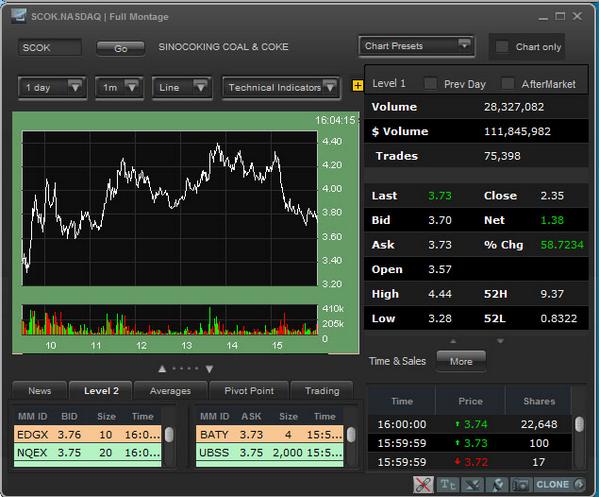This screenshot has height=497, width=599.
Task: Minimize the Full Montage window
Action: (543, 18)
